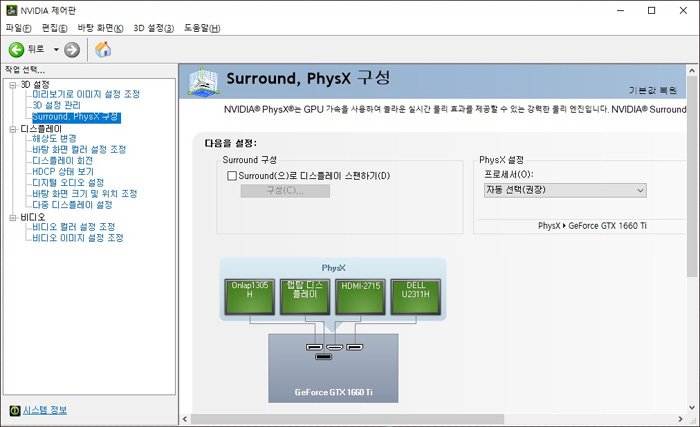The image size is (700, 427).
Task: Open PhysX processor dropdown 자동 선택(권장)
Action: pos(565,190)
